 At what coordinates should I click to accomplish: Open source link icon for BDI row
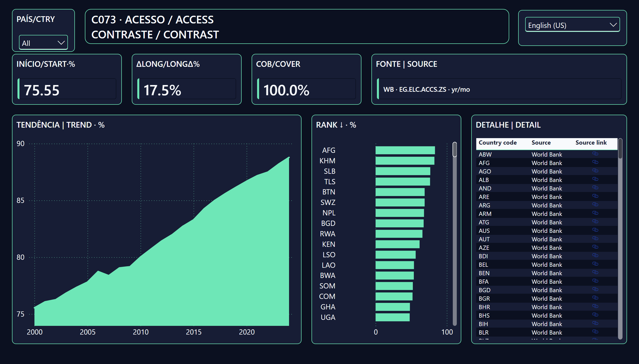pos(595,256)
